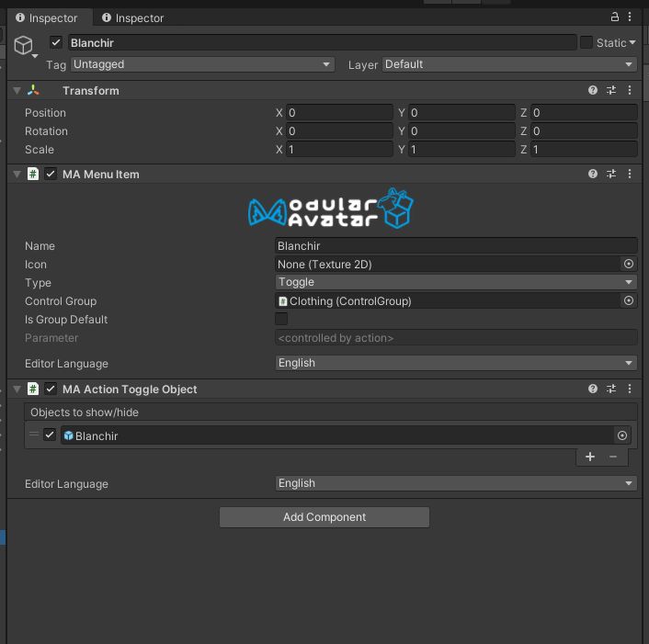The image size is (649, 644).
Task: Click the Rotation Z field
Action: click(584, 131)
